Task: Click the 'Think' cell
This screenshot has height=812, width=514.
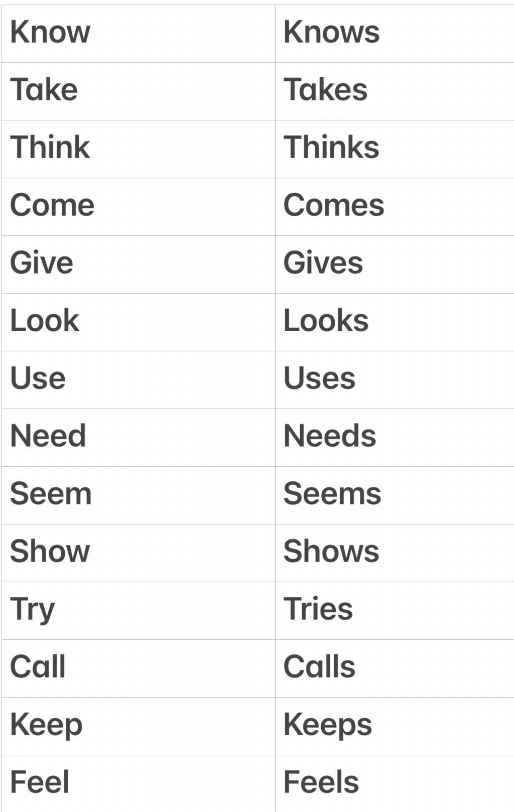Action: pyautogui.click(x=139, y=149)
